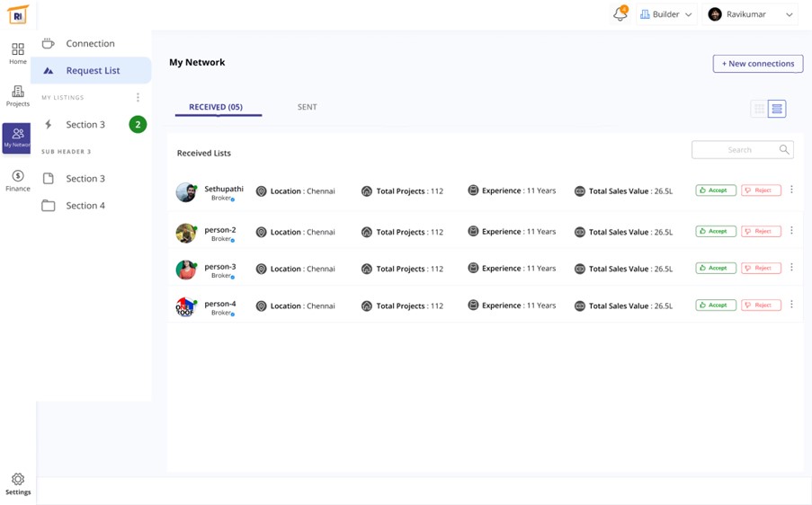Open Finance section in the sidebar
Viewport: 812px width, 505px height.
(x=18, y=180)
